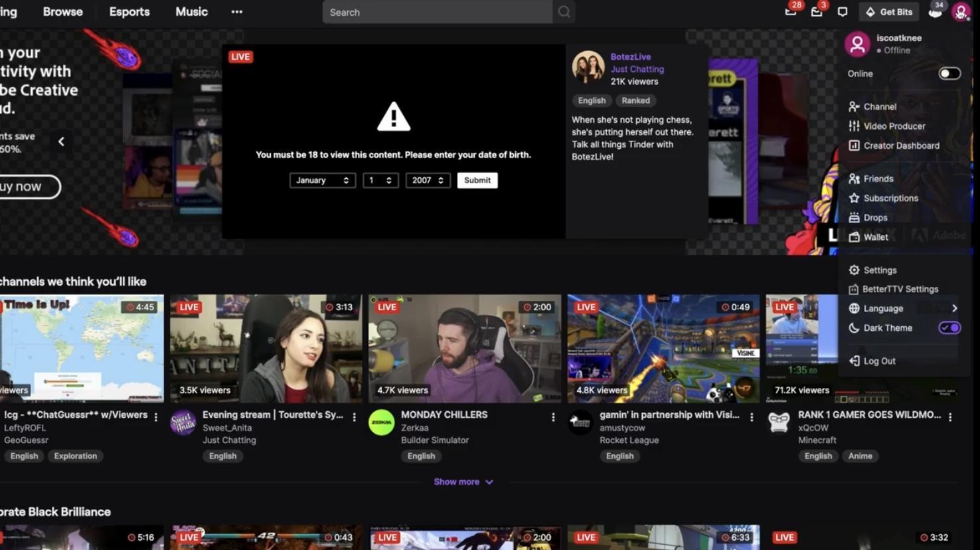980x550 pixels.
Task: Click inside the Search field
Action: point(437,12)
